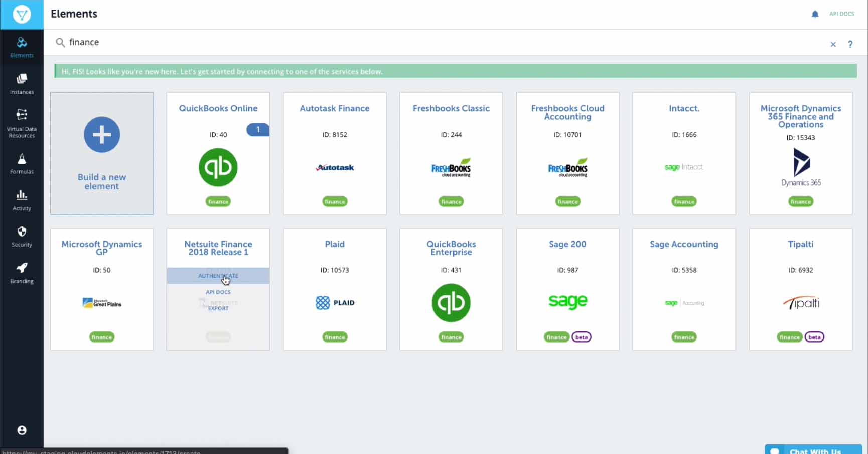Open Security in the sidebar

(x=22, y=237)
